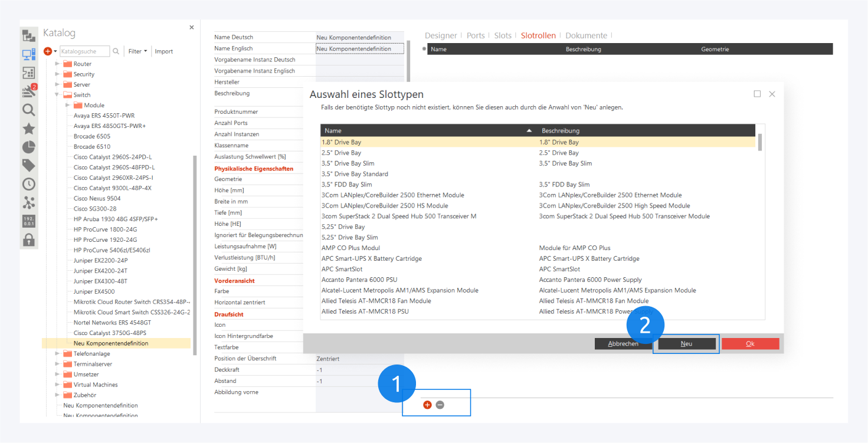Image resolution: width=868 pixels, height=443 pixels.
Task: Open the search magnifier icon in sidebar
Action: [x=28, y=110]
